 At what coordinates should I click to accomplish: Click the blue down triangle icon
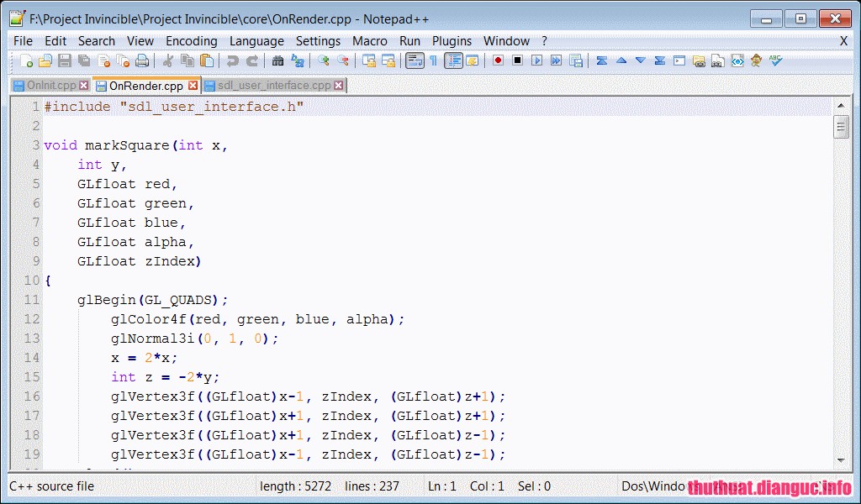click(x=640, y=60)
